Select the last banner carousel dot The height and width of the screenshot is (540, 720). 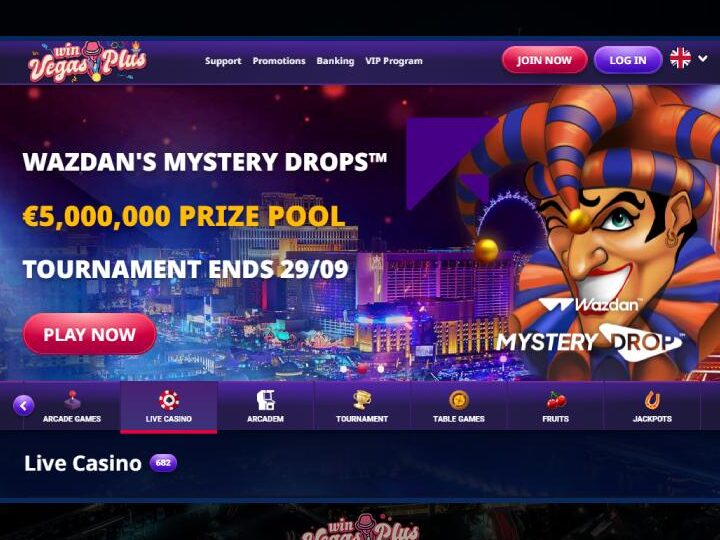pyautogui.click(x=380, y=369)
